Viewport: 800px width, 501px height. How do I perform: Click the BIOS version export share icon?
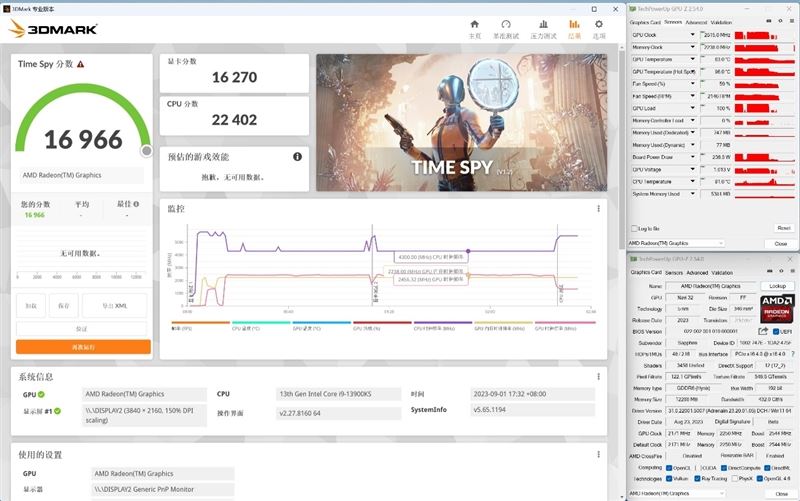[x=763, y=331]
